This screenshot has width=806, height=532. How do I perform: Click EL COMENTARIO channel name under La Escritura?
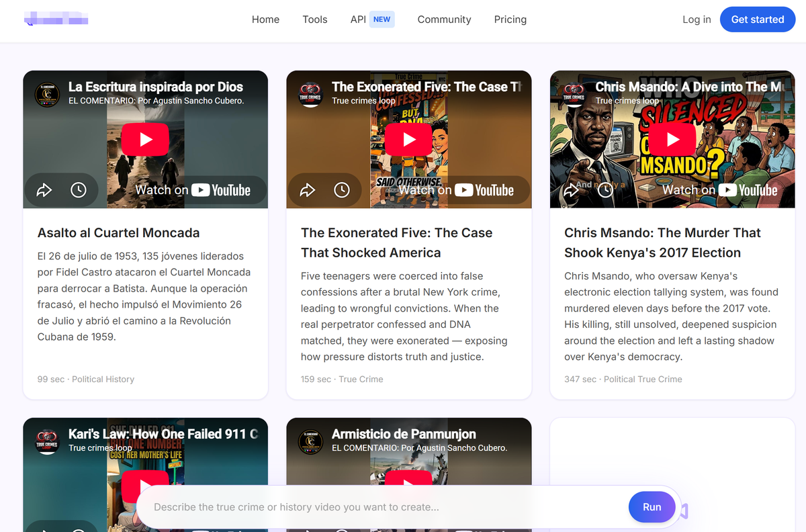(156, 101)
